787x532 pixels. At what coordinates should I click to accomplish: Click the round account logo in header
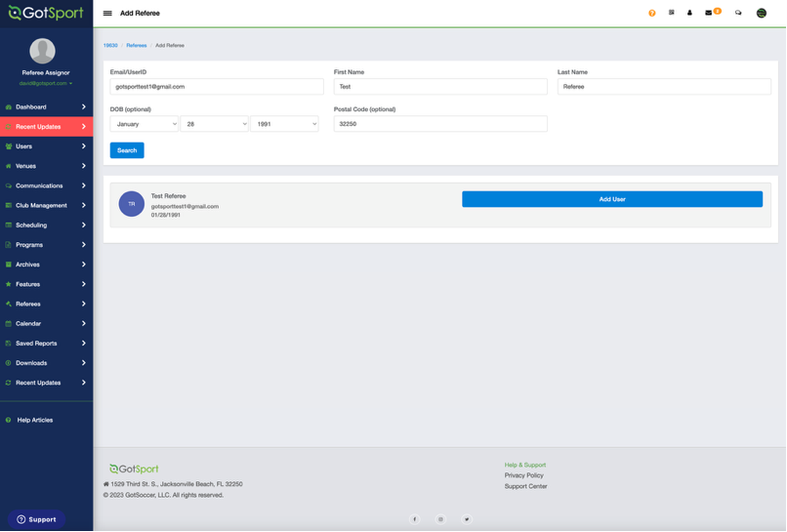pyautogui.click(x=762, y=14)
